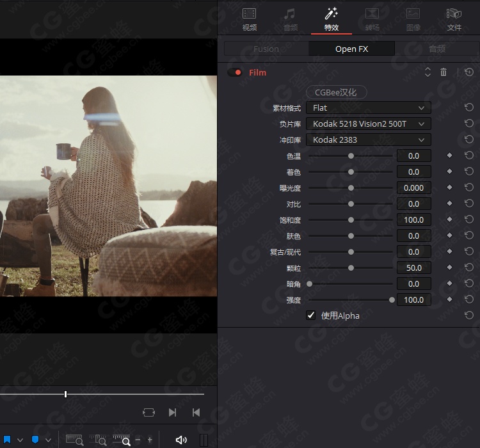The height and width of the screenshot is (448, 480).
Task: Add keyframe for 对比
Action: (449, 204)
